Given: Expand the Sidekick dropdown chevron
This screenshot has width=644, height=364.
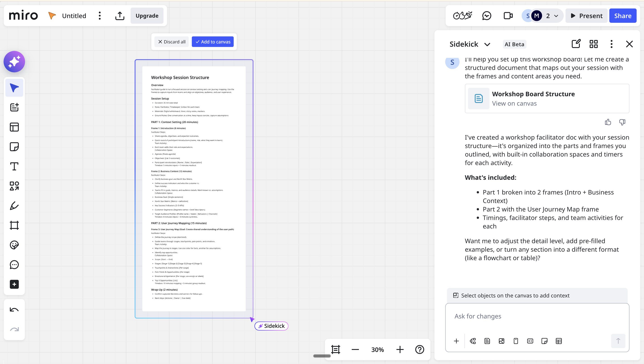Looking at the screenshot, I should (x=487, y=44).
